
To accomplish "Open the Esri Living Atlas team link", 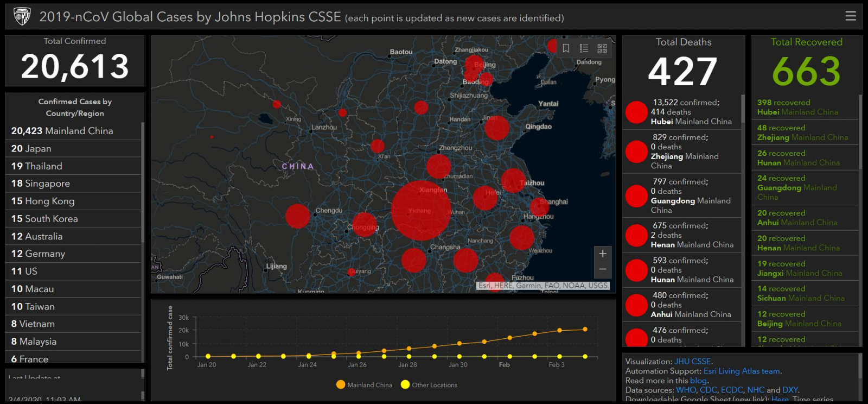I will click(x=742, y=371).
